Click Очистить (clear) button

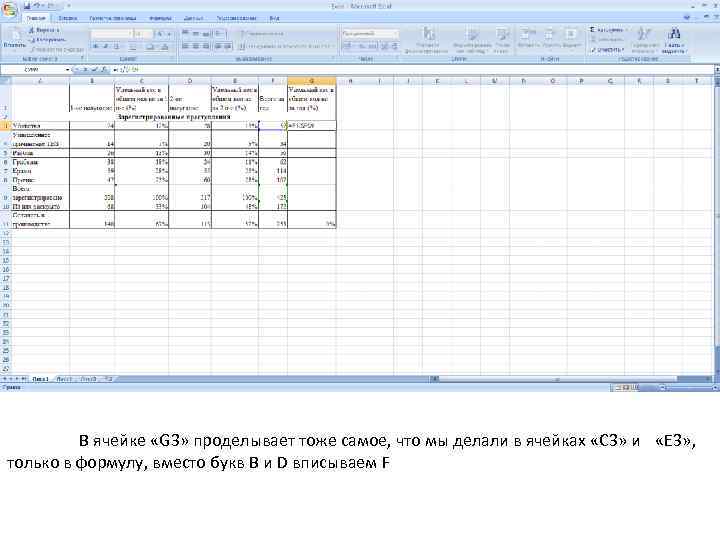click(x=608, y=49)
